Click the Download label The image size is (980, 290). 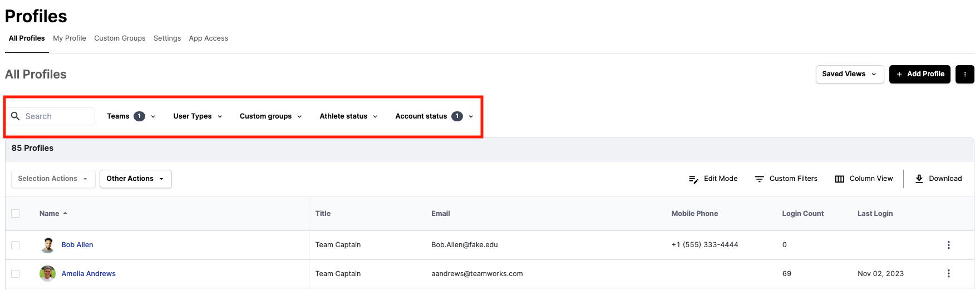point(945,179)
